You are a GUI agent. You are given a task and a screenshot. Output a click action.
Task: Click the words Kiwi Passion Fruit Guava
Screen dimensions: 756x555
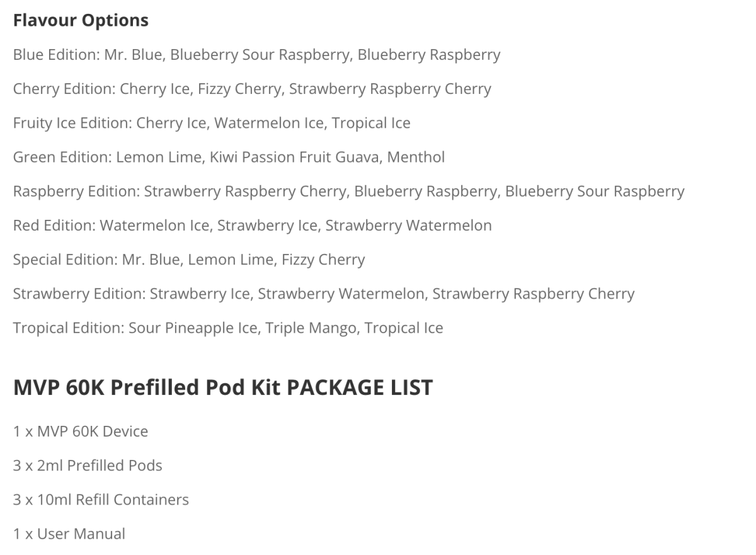tap(295, 157)
